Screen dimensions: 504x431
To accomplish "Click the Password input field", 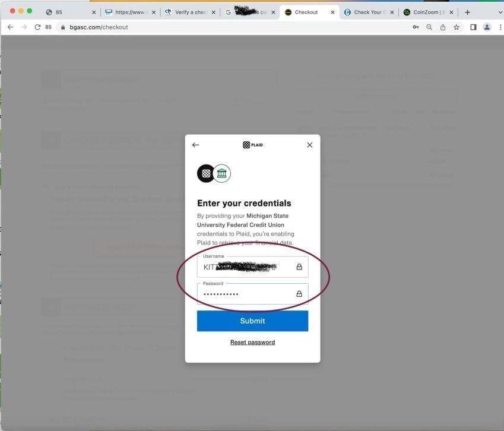I will pyautogui.click(x=252, y=294).
